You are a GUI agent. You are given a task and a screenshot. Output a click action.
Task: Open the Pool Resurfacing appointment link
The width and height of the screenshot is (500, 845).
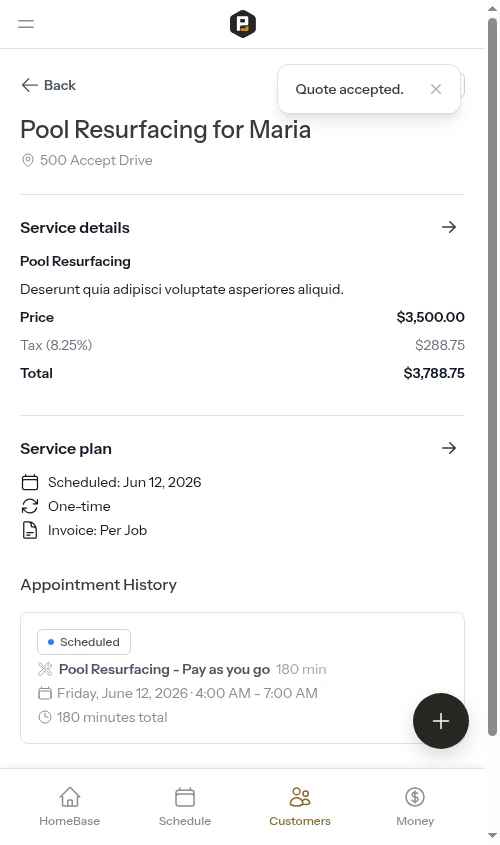click(164, 669)
